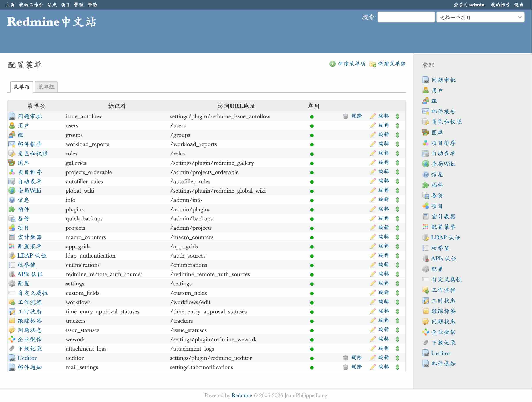This screenshot has width=532, height=402.
Task: Toggle the green enabled dot for workload_reports
Action: click(x=312, y=145)
